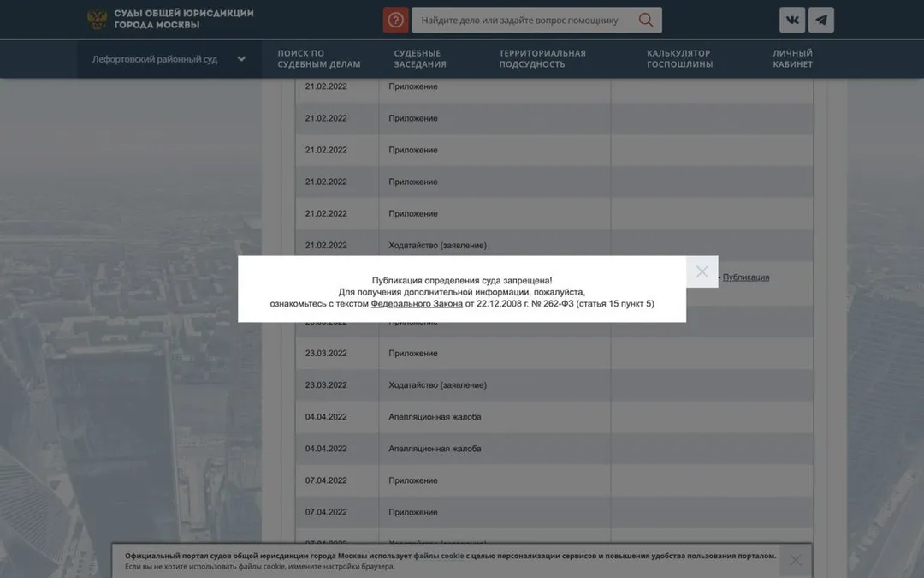Open Калькулятор госпошлины menu item
924x578 pixels.
tap(679, 58)
